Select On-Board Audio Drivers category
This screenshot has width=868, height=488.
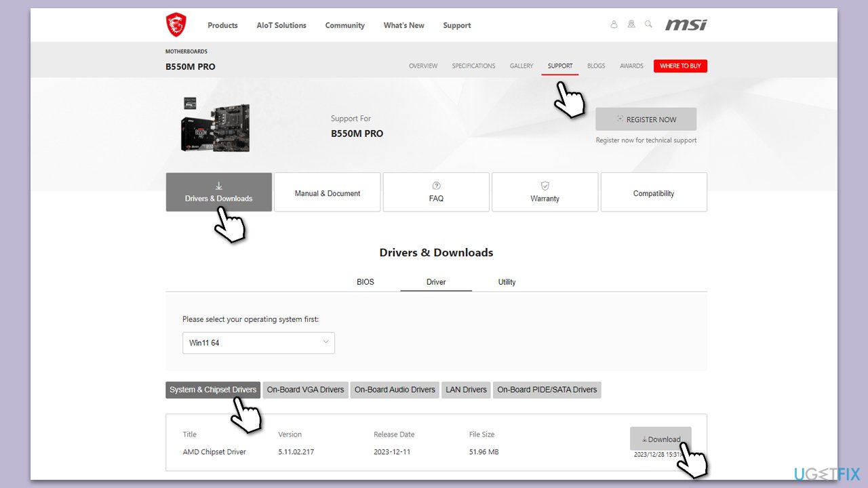(395, 390)
